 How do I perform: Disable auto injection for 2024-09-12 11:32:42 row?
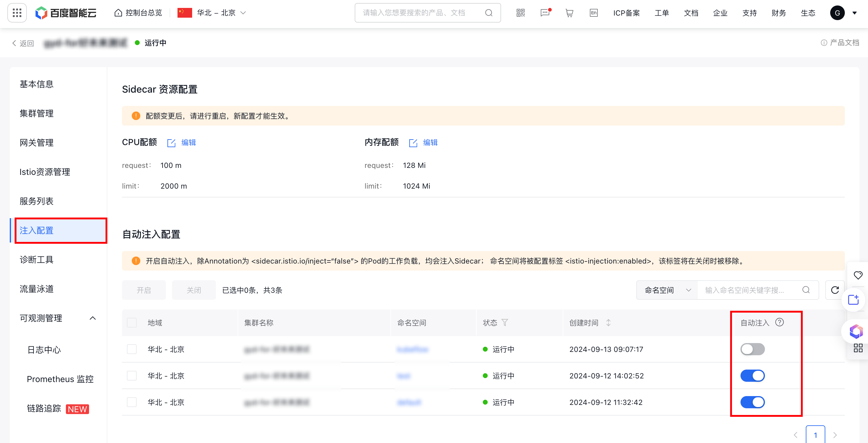tap(752, 402)
